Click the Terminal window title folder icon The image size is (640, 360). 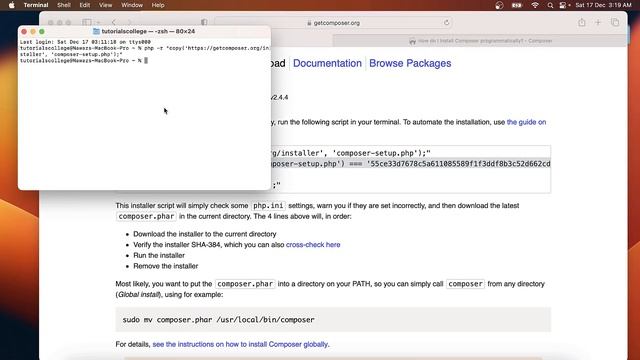pos(96,31)
